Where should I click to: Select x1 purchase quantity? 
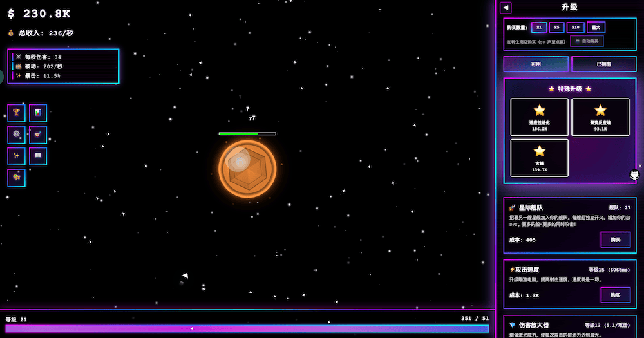pyautogui.click(x=539, y=27)
